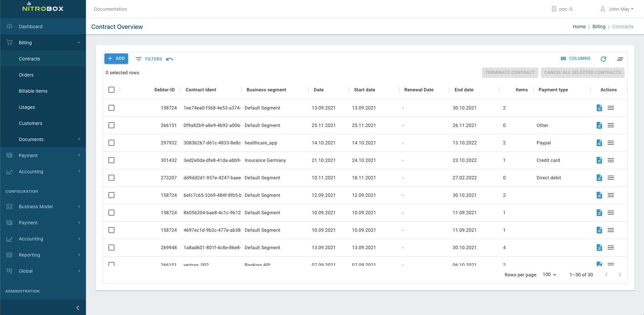
Task: Open Orders in the Billing menu
Action: point(26,75)
